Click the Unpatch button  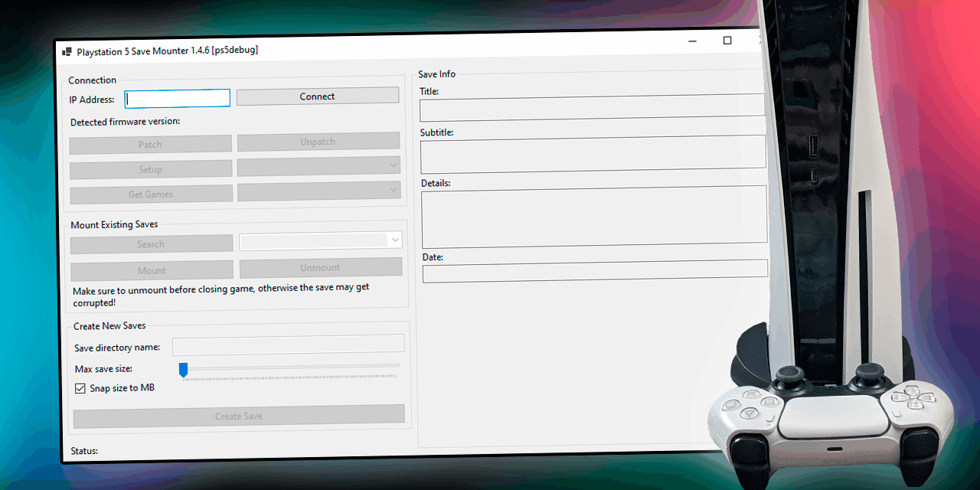318,142
